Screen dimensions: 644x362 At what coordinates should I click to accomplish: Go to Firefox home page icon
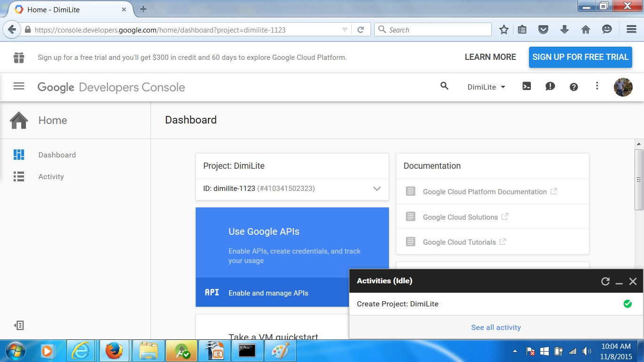(586, 30)
